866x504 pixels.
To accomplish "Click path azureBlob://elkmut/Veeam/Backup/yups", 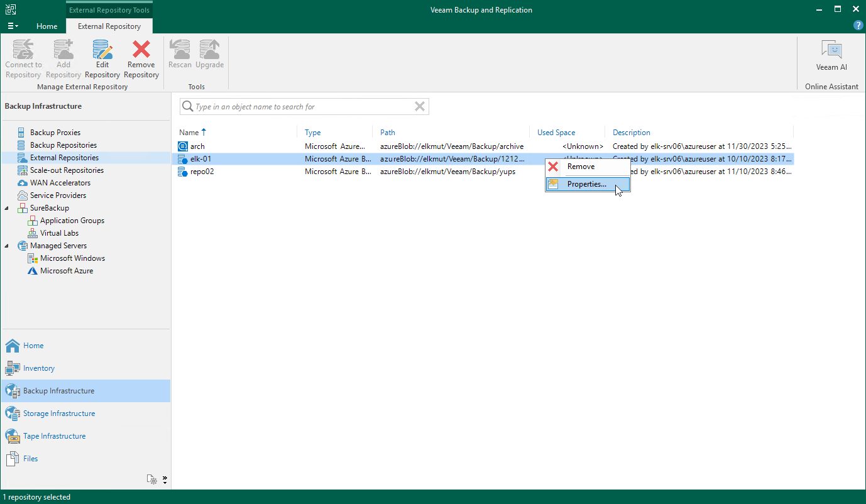I will (447, 172).
